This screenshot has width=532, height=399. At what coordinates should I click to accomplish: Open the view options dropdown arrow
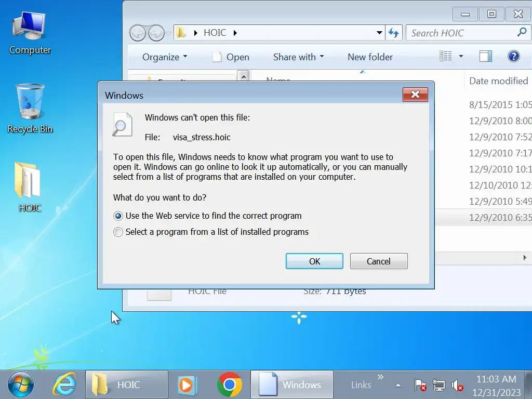(461, 56)
